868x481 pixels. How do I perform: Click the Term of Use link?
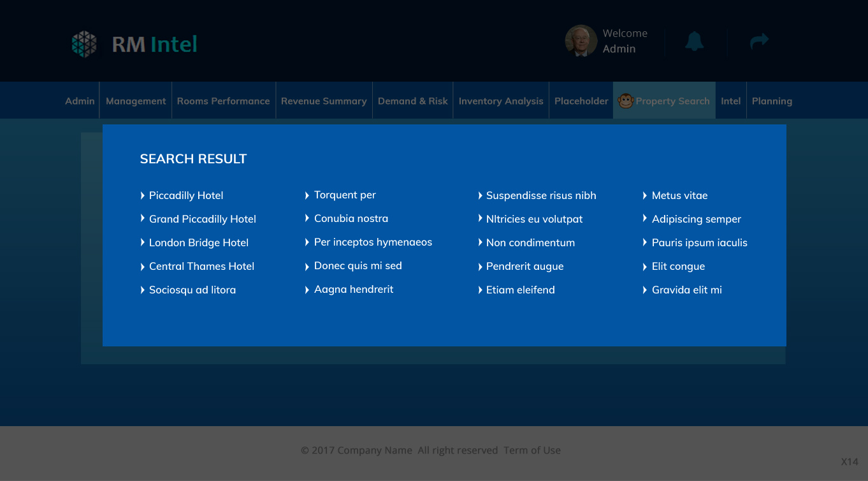[532, 450]
